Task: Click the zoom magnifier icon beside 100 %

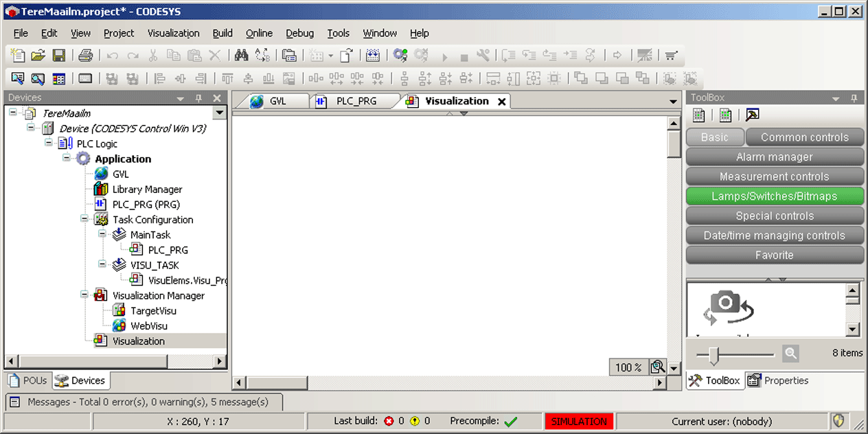Action: point(658,367)
